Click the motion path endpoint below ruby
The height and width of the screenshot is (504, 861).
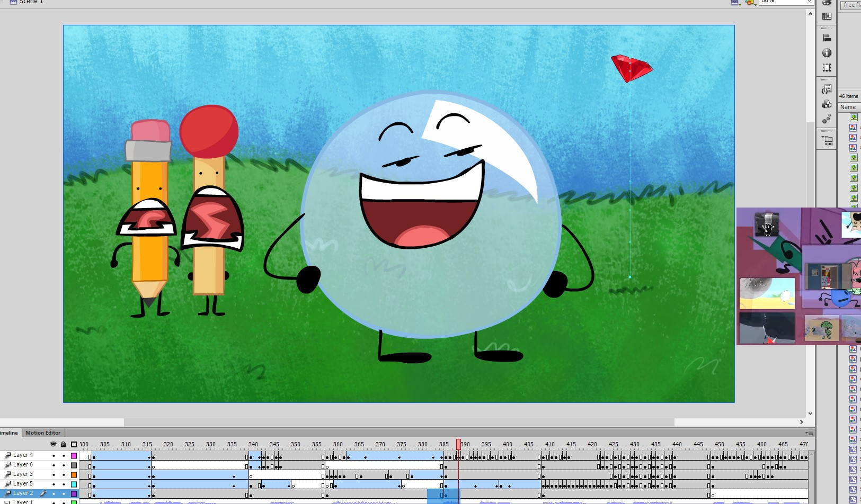(x=630, y=277)
